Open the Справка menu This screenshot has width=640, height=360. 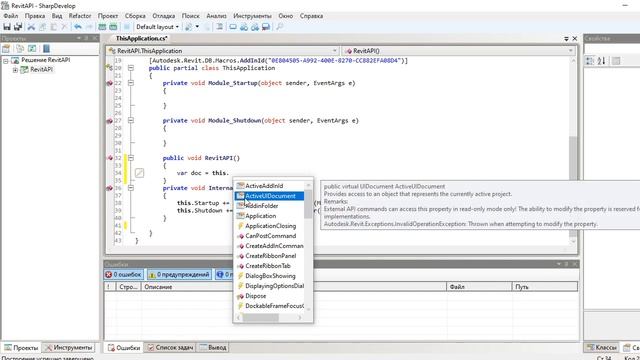311,16
